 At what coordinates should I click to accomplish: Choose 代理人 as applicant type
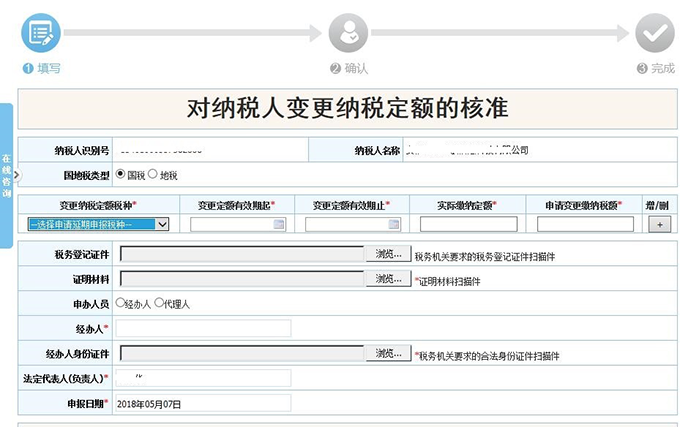[159, 303]
